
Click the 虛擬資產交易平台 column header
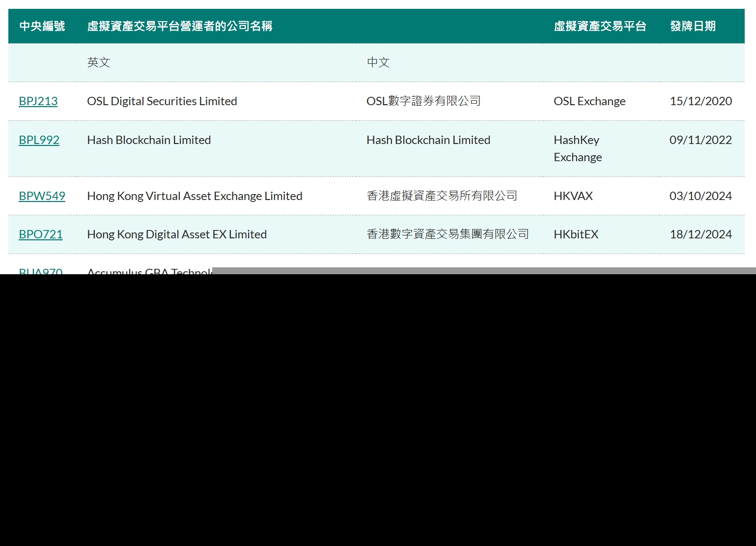(600, 26)
